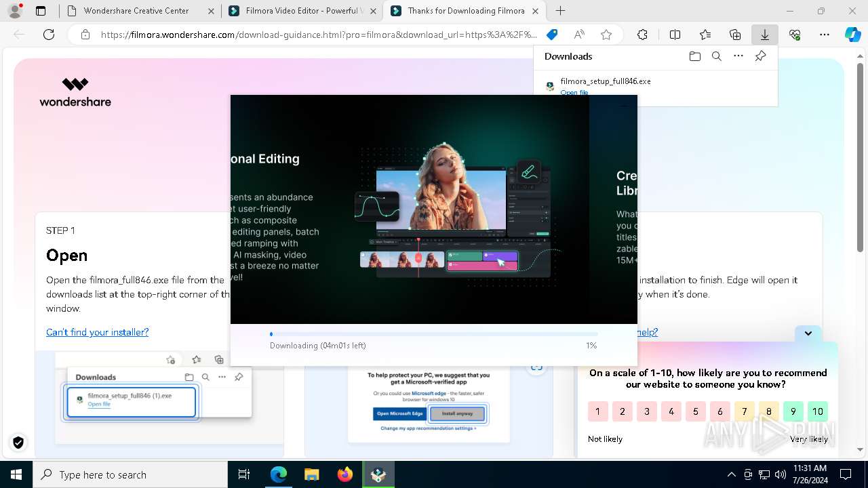Open the tab actions menu icon
868x488 pixels.
[x=41, y=11]
